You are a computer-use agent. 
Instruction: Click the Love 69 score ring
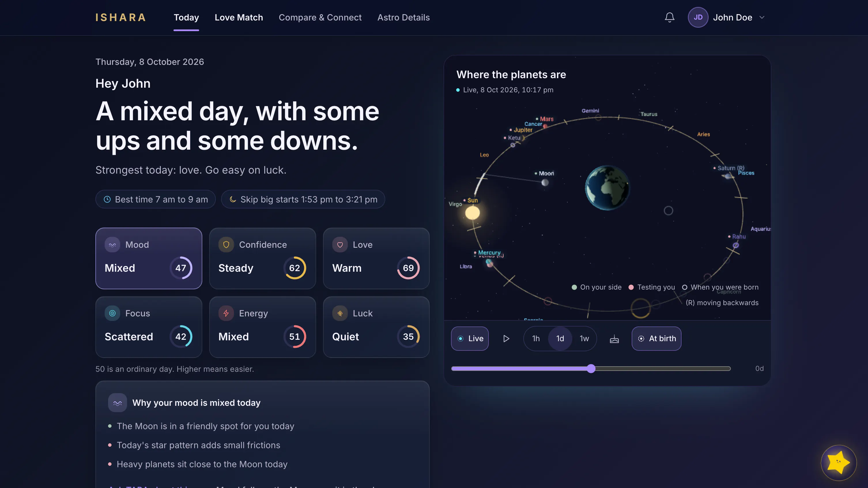(x=408, y=268)
